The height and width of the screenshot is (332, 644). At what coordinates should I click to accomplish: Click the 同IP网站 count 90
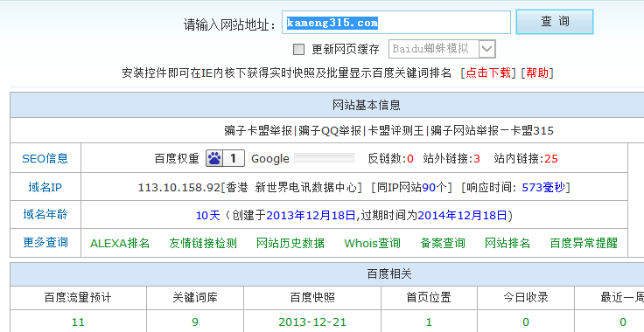click(x=429, y=187)
